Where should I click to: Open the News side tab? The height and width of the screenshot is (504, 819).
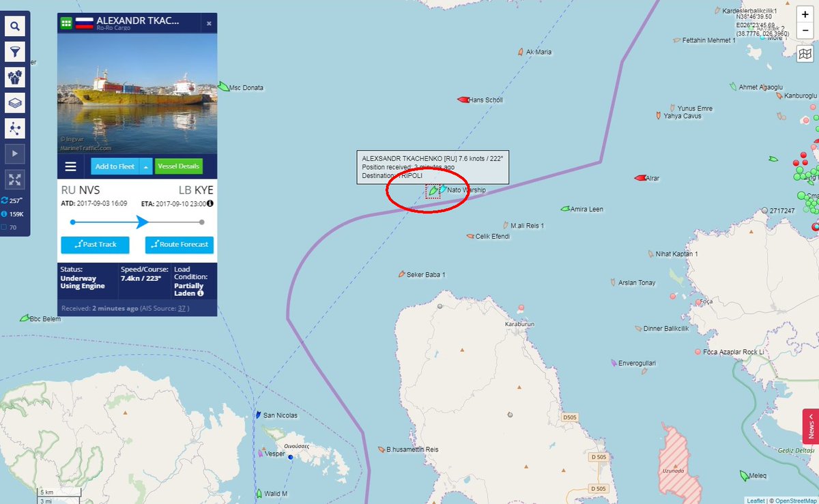pos(811,427)
